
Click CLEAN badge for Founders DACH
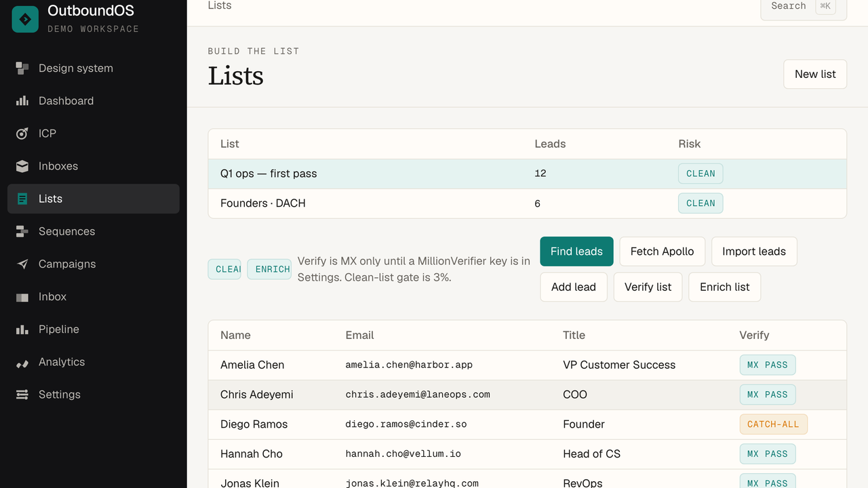click(701, 203)
